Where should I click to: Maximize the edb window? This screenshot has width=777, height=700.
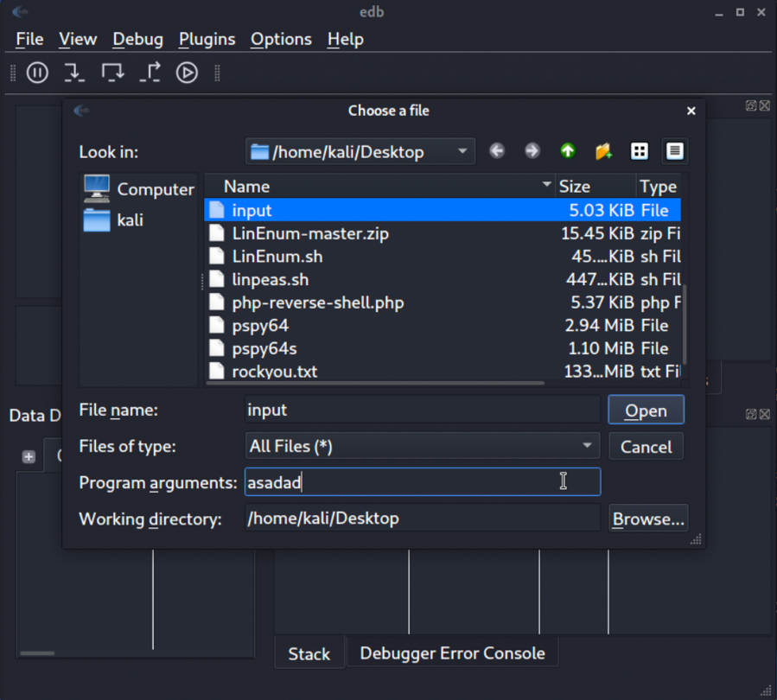pyautogui.click(x=740, y=12)
